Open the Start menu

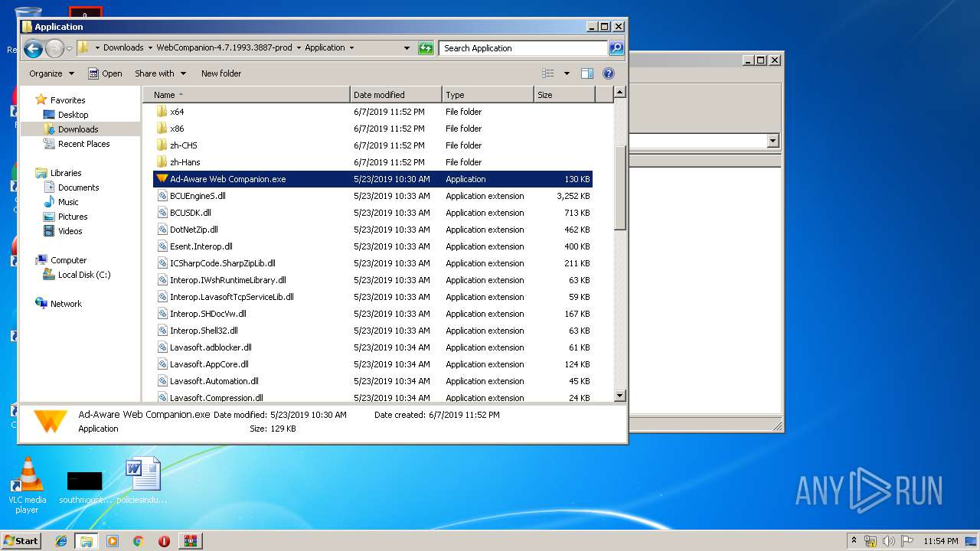(21, 540)
